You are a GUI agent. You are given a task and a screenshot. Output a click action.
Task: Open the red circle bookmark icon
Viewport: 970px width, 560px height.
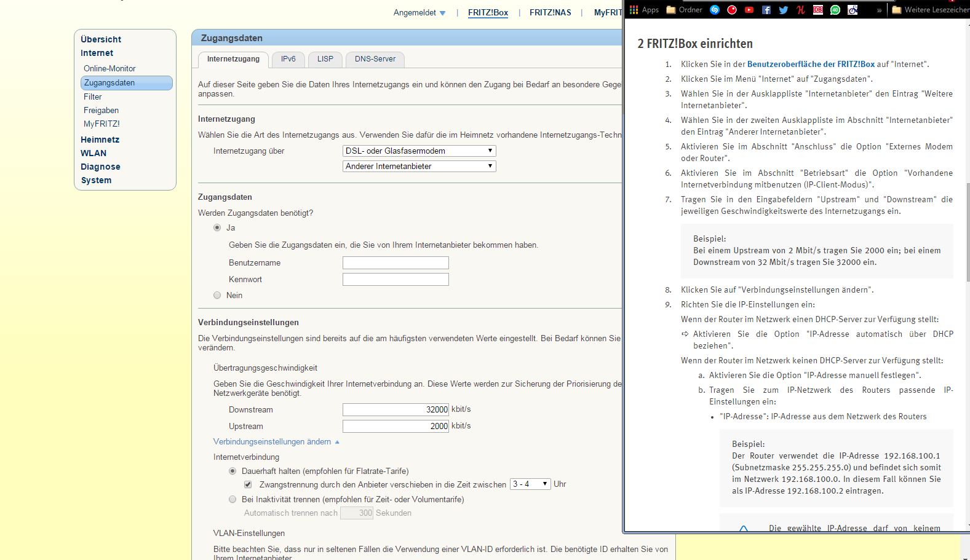coord(732,10)
